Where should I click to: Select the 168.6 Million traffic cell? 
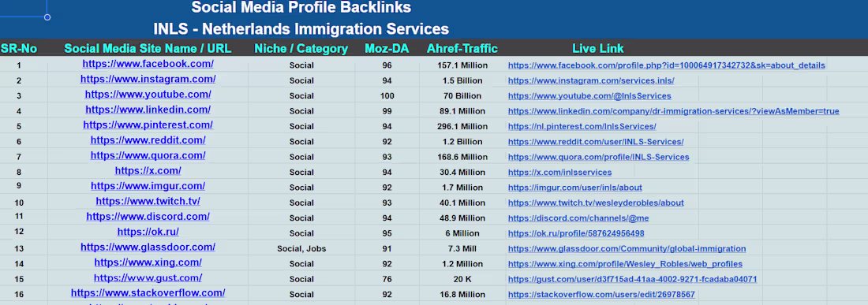coord(462,157)
